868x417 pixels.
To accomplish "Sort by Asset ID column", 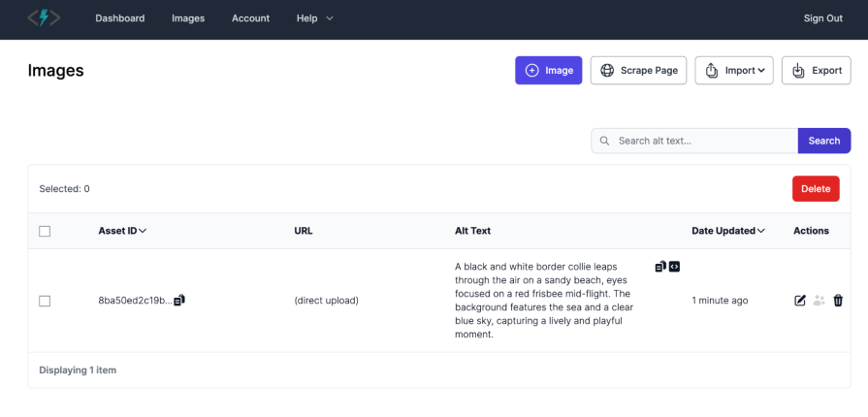I will click(x=122, y=231).
